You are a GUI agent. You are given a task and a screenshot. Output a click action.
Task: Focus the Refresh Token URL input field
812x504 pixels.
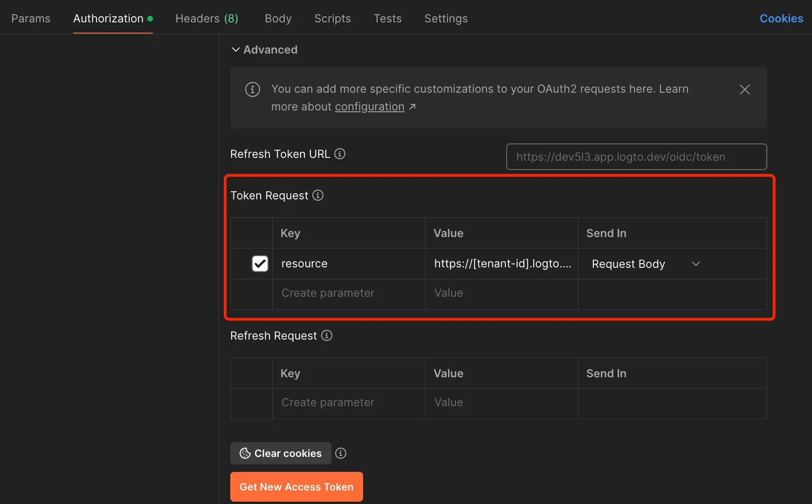[x=636, y=157]
